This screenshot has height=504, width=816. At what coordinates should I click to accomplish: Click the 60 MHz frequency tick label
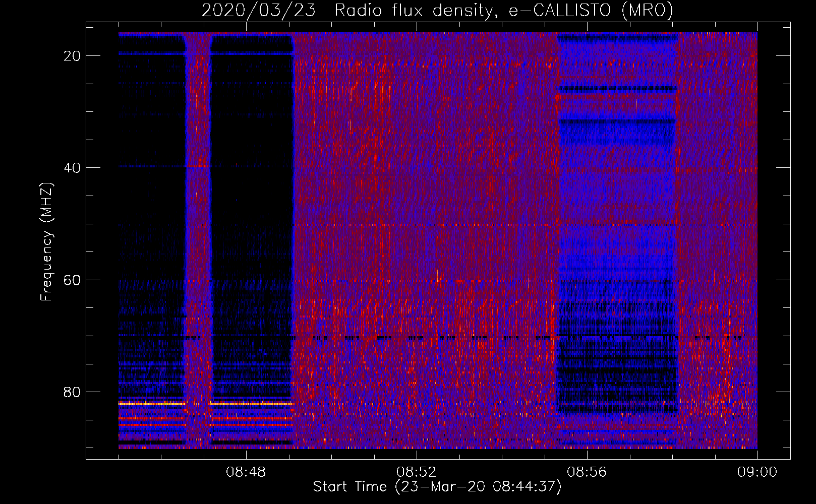[x=72, y=280]
